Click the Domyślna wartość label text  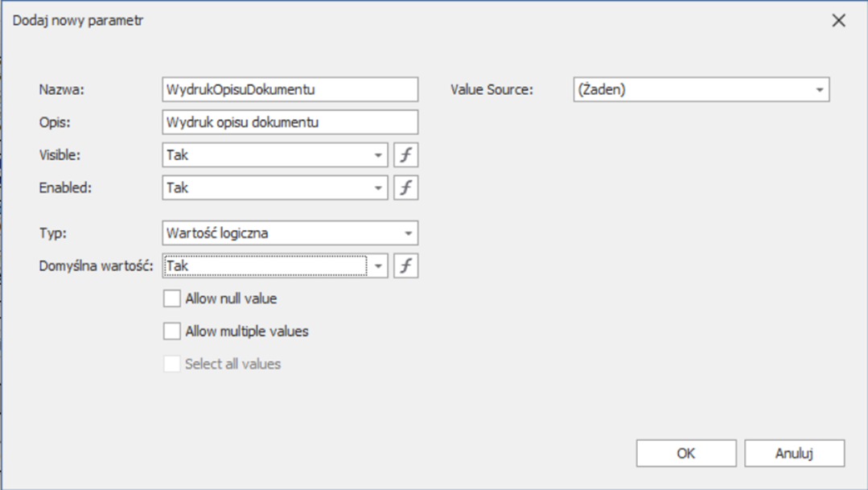point(96,266)
